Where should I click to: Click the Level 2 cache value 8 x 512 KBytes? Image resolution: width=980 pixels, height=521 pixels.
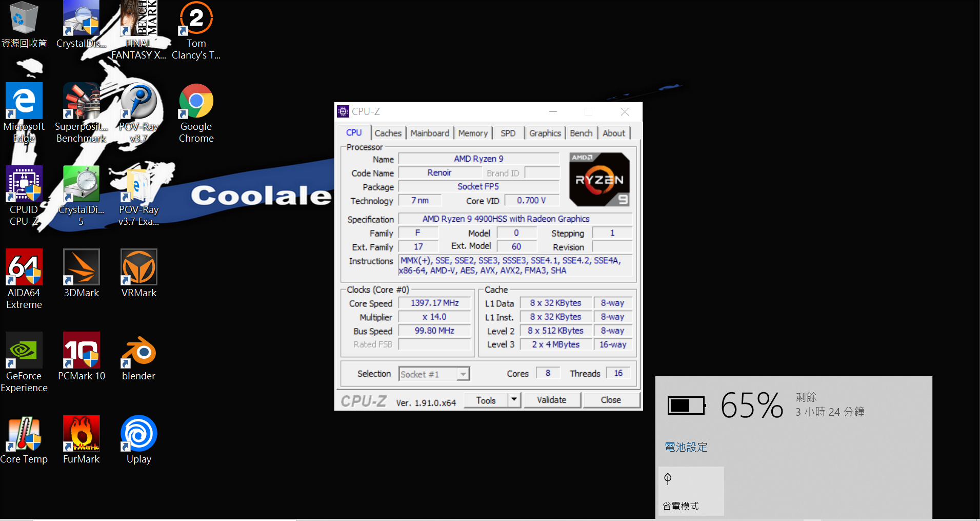(556, 331)
